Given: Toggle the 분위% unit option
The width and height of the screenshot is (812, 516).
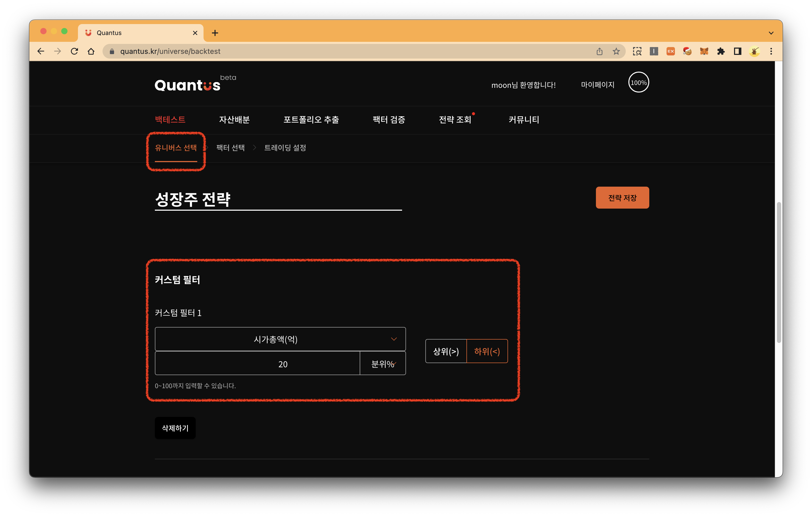Looking at the screenshot, I should [383, 363].
